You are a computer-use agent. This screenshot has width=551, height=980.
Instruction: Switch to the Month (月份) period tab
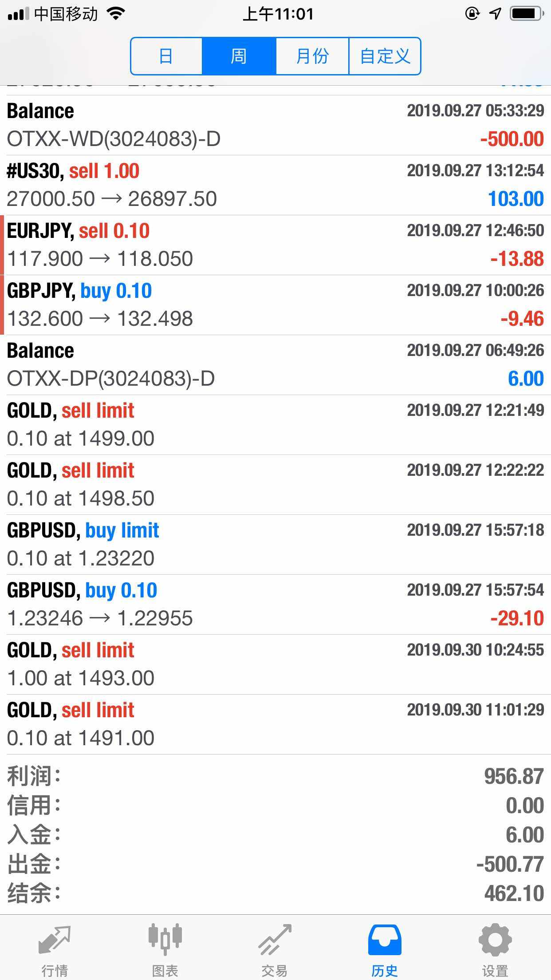coord(312,56)
